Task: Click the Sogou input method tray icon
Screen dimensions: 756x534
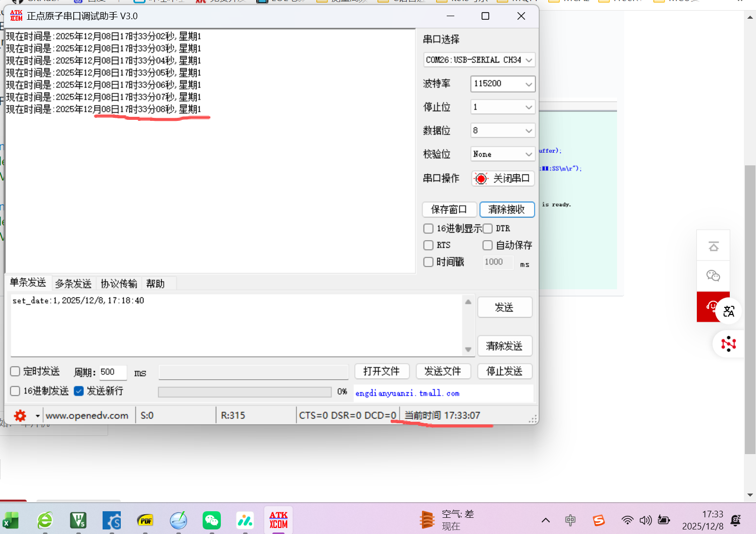Action: coord(599,520)
